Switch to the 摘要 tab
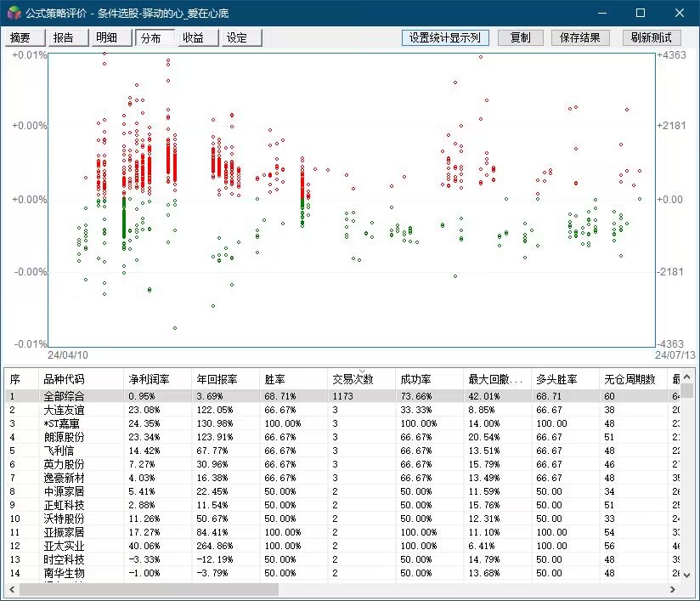This screenshot has height=601, width=700. point(25,38)
